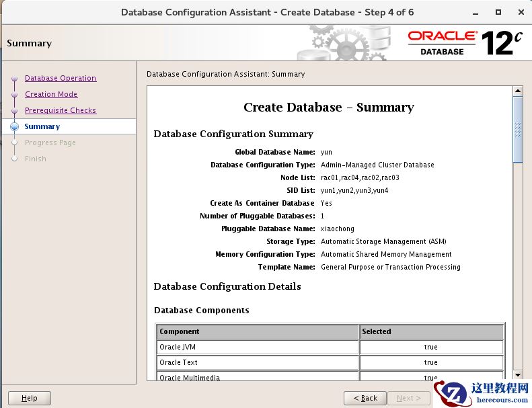The image size is (532, 408).
Task: Click the Number of Pluggable Databases value 1
Action: [322, 216]
